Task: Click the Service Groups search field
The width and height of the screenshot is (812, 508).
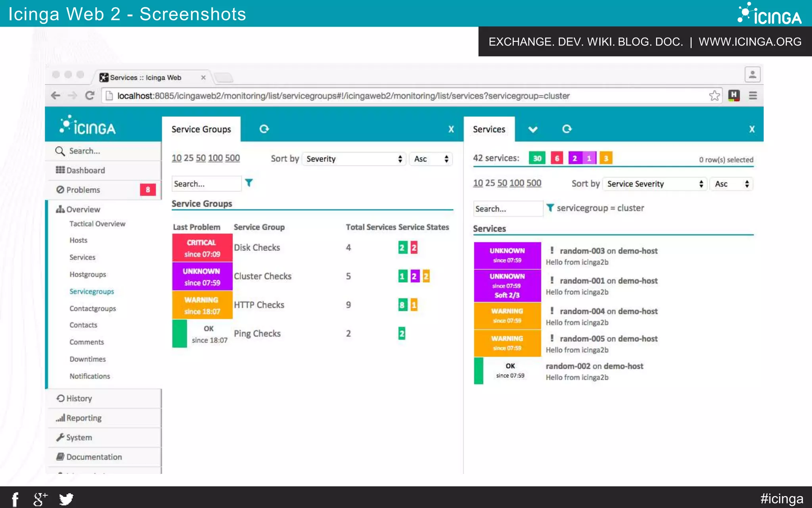Action: coord(206,184)
